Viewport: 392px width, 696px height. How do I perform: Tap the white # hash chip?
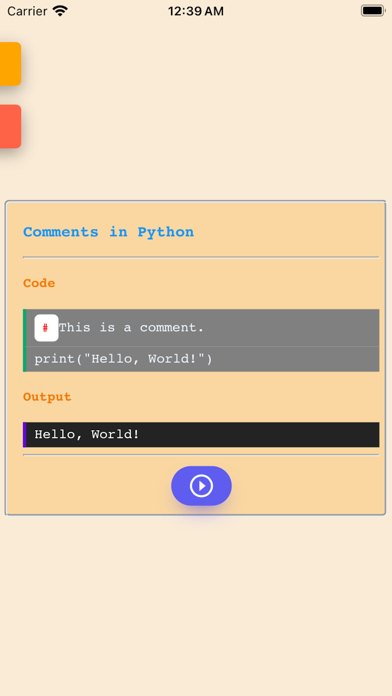point(46,328)
